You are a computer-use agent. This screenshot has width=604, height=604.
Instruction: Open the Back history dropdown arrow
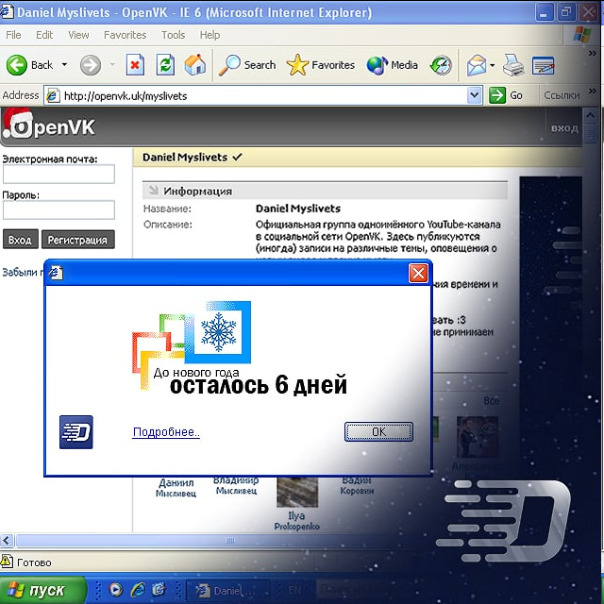tap(64, 64)
